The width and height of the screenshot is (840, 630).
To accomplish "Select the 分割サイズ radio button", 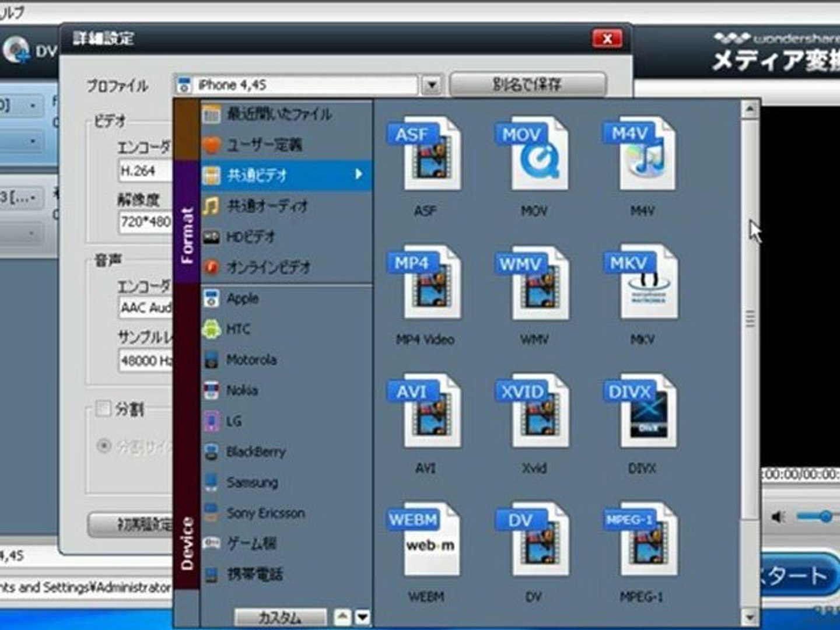I will pyautogui.click(x=104, y=446).
